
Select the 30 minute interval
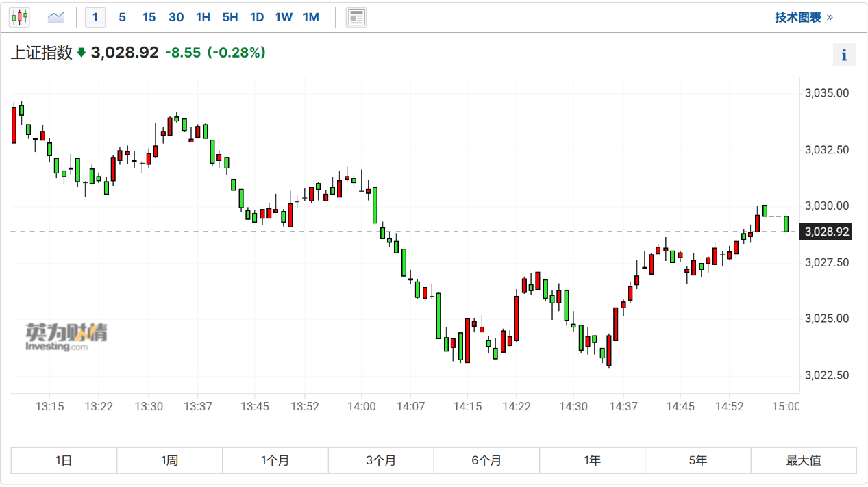[176, 17]
